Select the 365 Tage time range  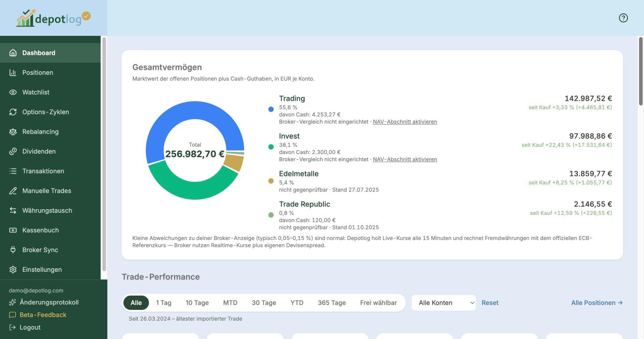pyautogui.click(x=332, y=303)
